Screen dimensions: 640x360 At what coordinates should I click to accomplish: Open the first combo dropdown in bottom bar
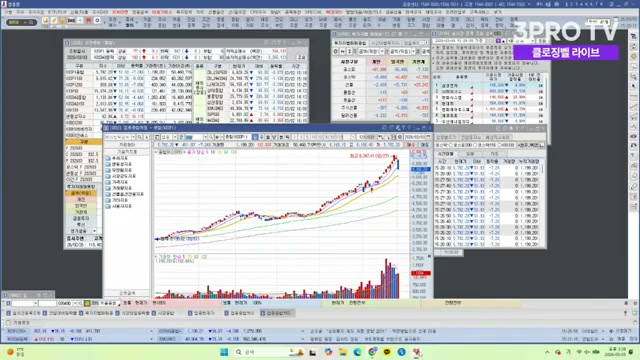tap(36, 303)
